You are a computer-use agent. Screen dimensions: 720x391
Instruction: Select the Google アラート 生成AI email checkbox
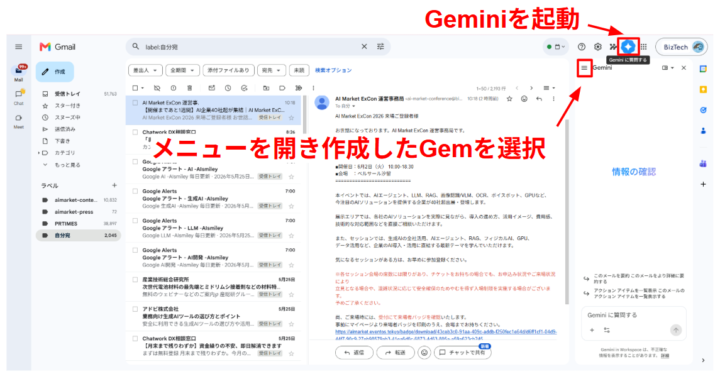[135, 191]
